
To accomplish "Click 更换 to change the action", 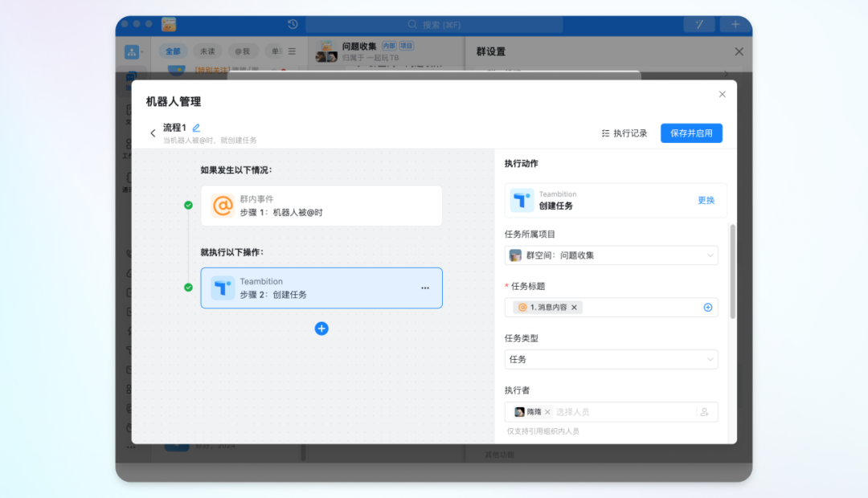I will point(706,200).
